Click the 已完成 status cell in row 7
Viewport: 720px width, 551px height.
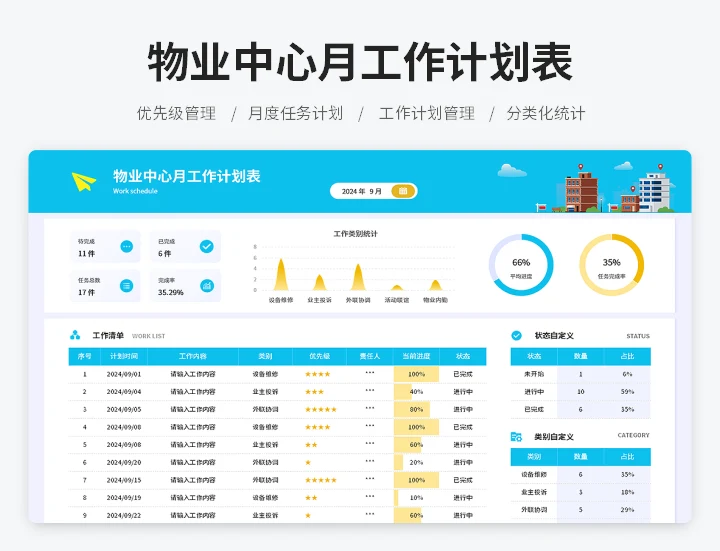(x=463, y=480)
